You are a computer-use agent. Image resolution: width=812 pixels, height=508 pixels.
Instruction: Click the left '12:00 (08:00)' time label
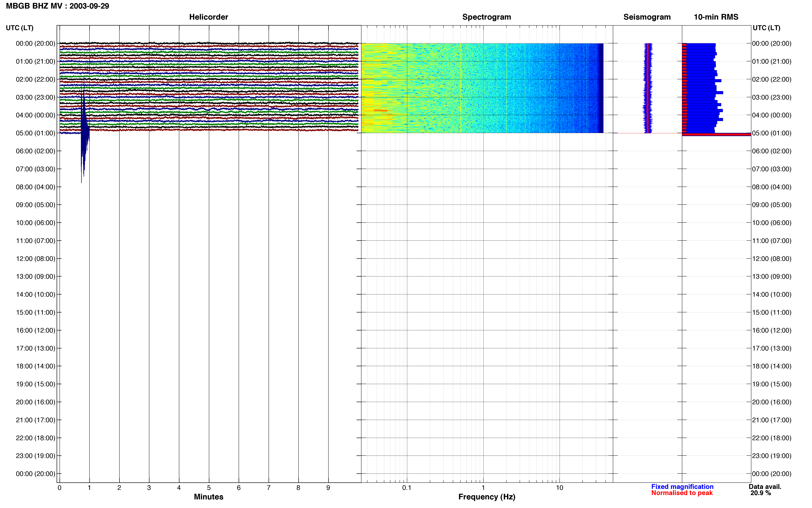coord(36,259)
